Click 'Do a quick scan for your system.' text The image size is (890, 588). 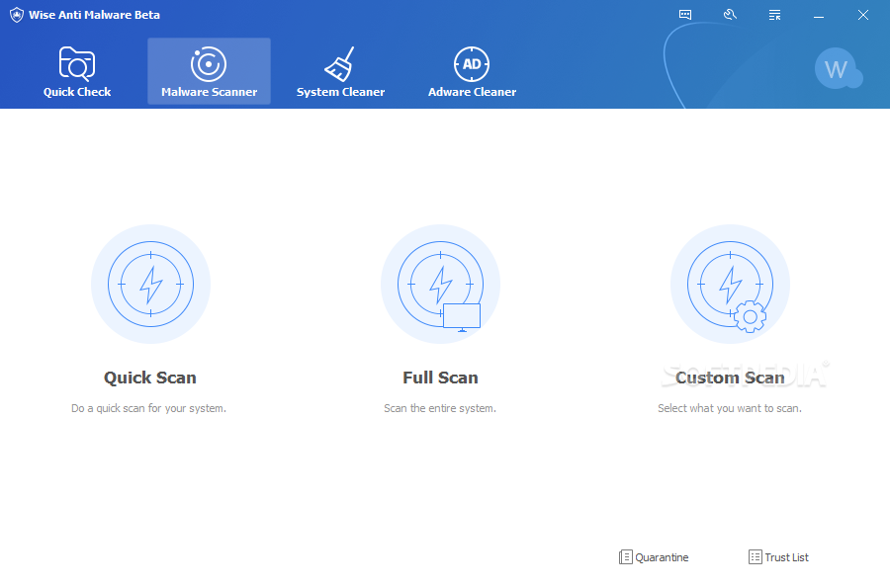pos(148,408)
